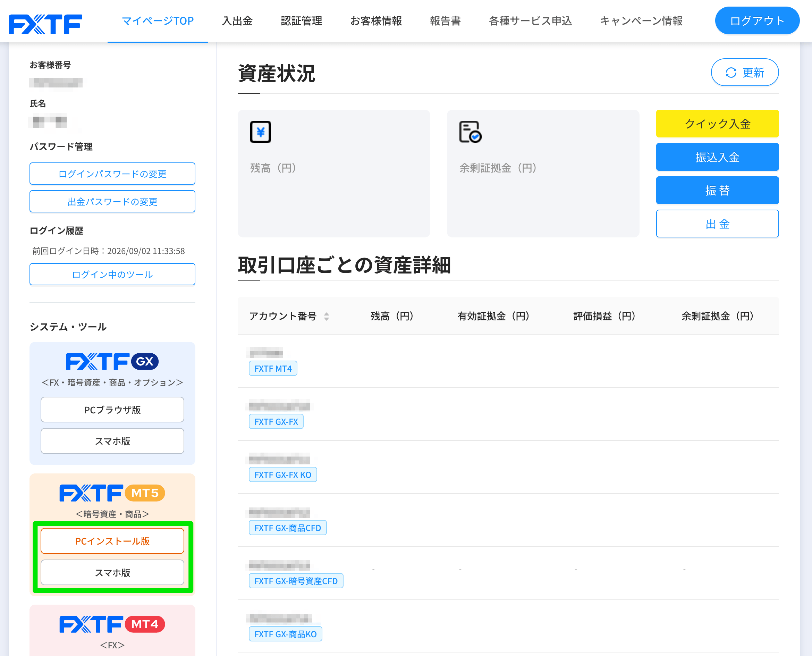Launch FXTF GX PCブラウザ版
Screen dimensions: 812x656
pyautogui.click(x=112, y=410)
